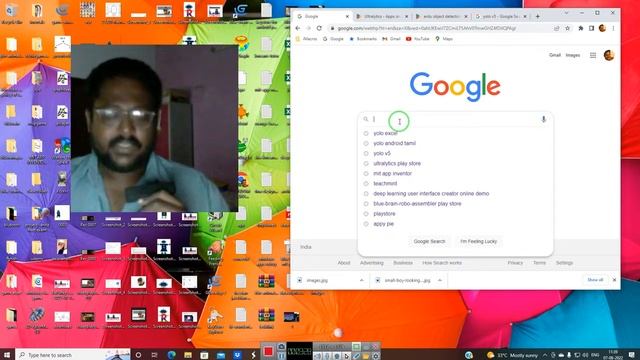Close the Google tab
Viewport: 640px width, 360px height.
pyautogui.click(x=347, y=16)
